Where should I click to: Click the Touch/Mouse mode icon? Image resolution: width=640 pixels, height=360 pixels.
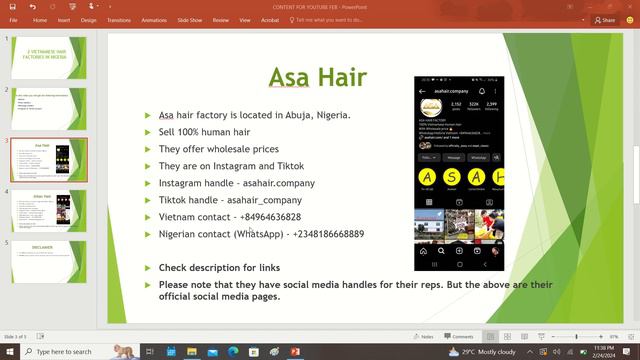91,7
